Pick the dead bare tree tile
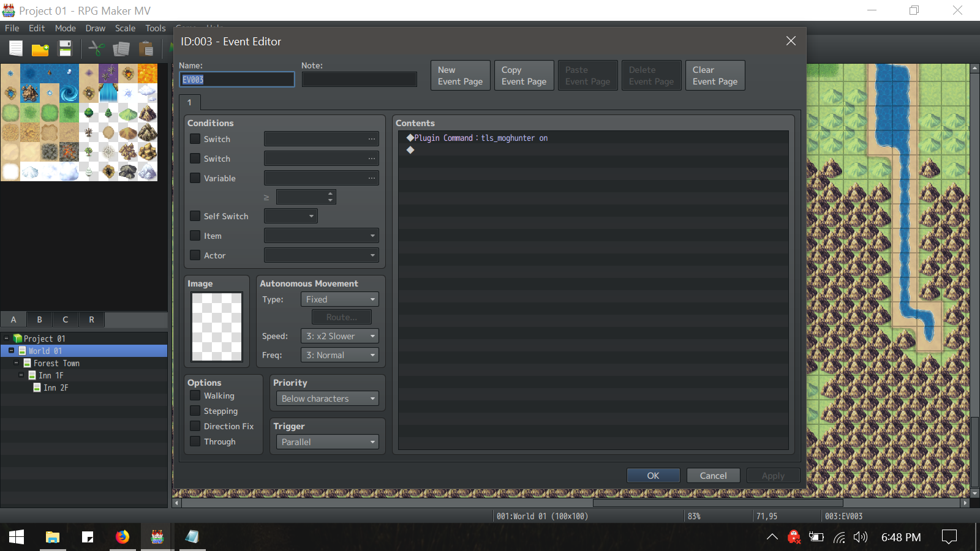The width and height of the screenshot is (980, 551). click(x=89, y=132)
